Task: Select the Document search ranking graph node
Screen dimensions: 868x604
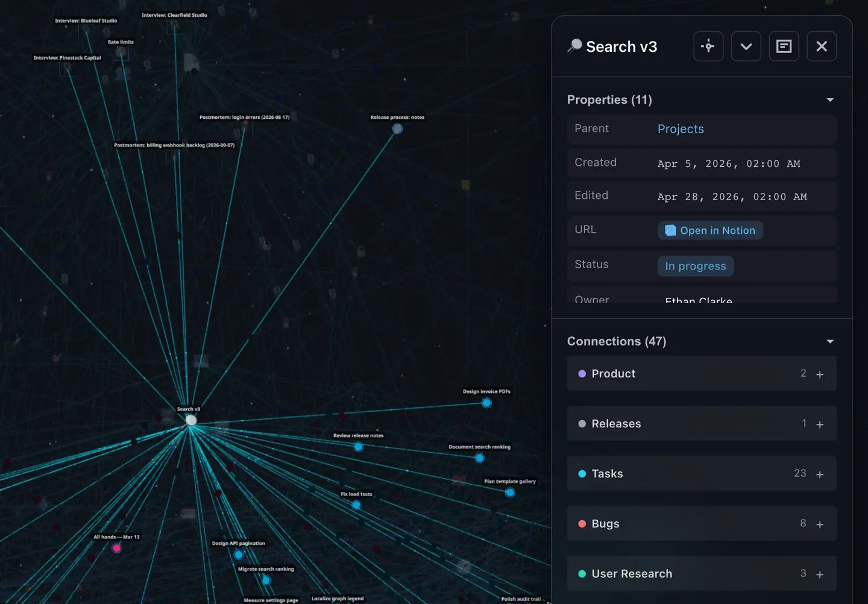Action: point(480,458)
